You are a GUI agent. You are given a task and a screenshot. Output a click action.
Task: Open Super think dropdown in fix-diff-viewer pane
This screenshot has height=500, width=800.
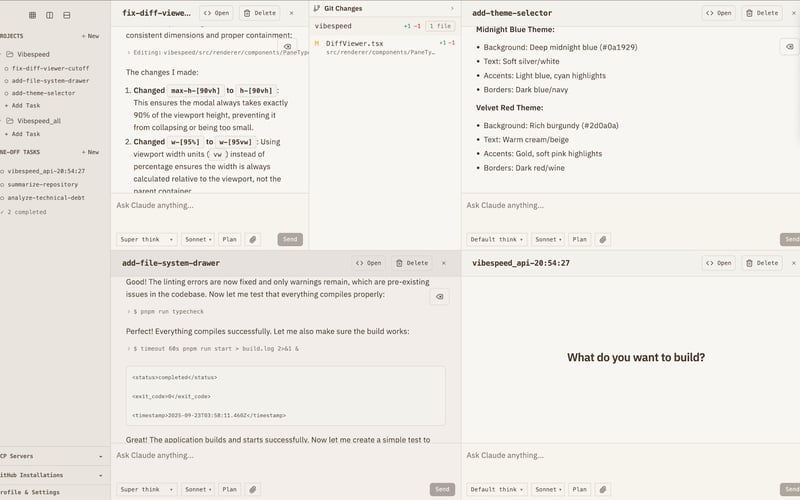pos(147,239)
